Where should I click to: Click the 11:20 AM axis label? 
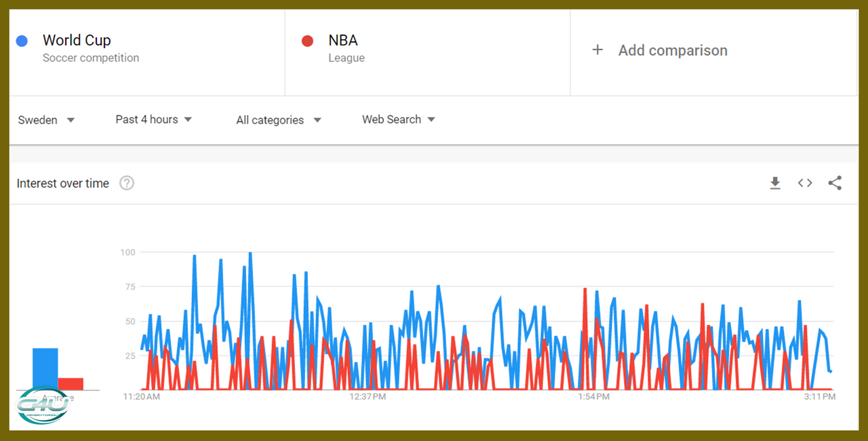tap(142, 396)
